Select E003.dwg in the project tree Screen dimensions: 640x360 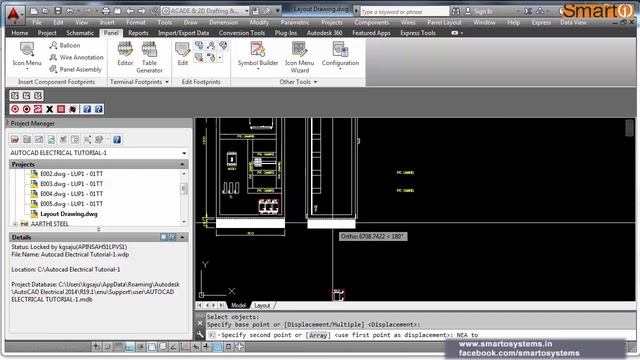tap(71, 184)
